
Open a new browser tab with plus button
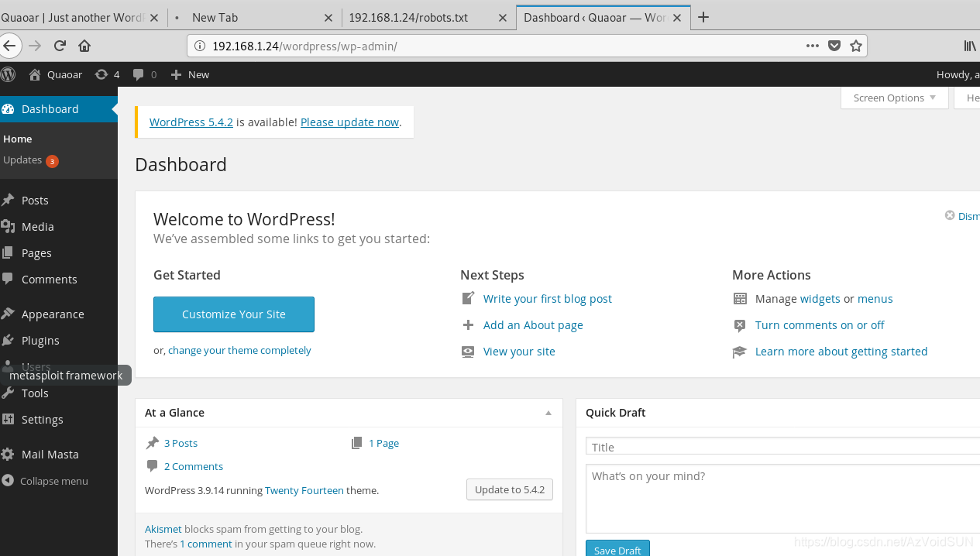point(703,17)
